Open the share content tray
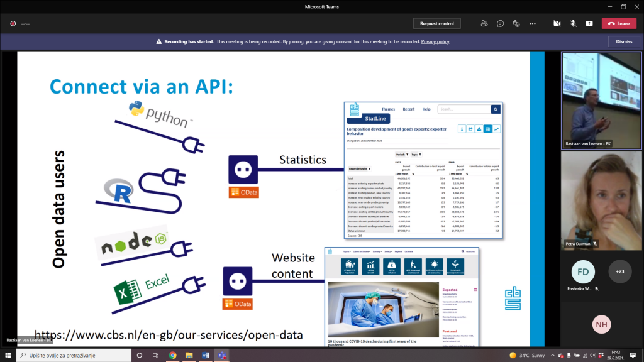 tap(589, 23)
